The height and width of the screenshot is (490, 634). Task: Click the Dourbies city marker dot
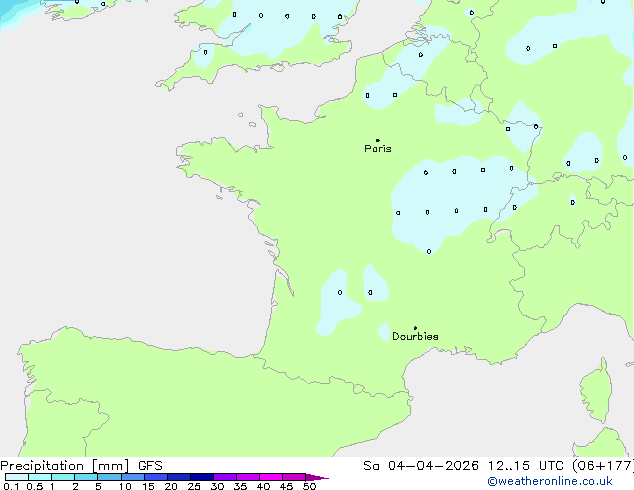(x=415, y=328)
